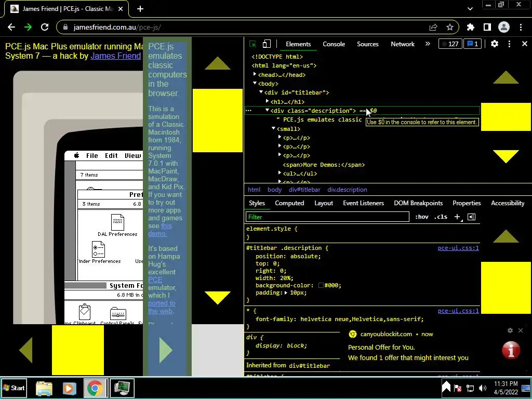This screenshot has height=399, width=532.
Task: Dismiss the canyoublockit.com notification
Action: (521, 330)
